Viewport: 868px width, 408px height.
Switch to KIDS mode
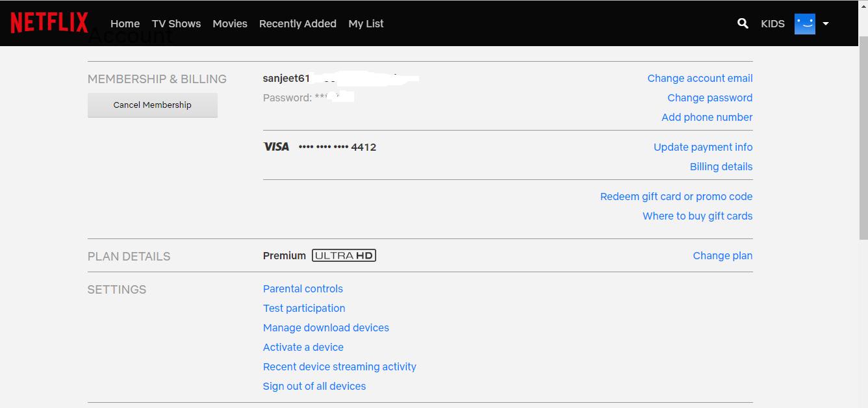(x=772, y=23)
